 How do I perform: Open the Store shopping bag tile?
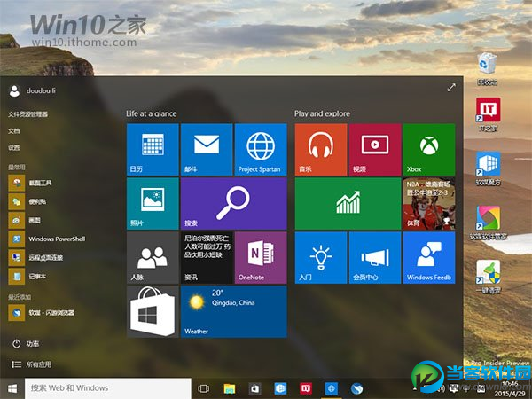click(152, 311)
